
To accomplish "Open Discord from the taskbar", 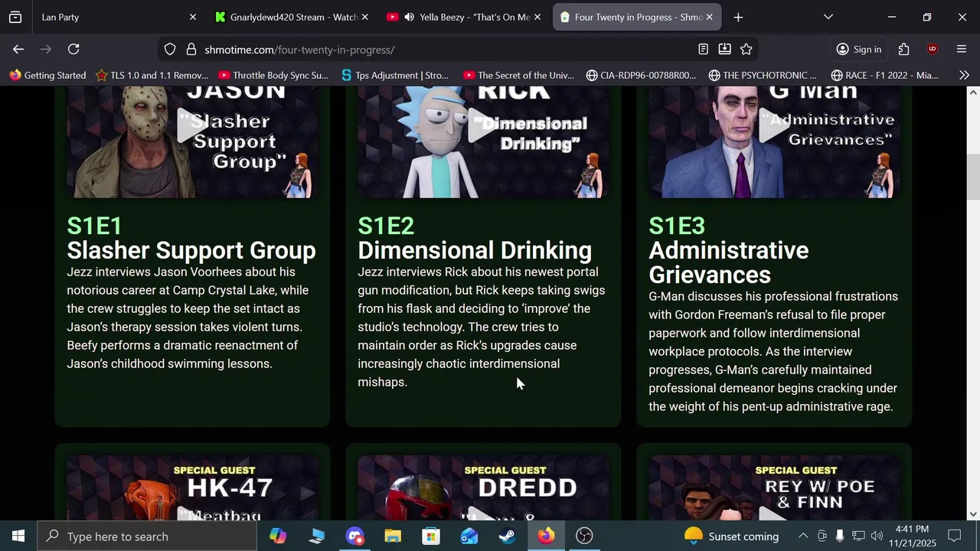I will [x=354, y=536].
